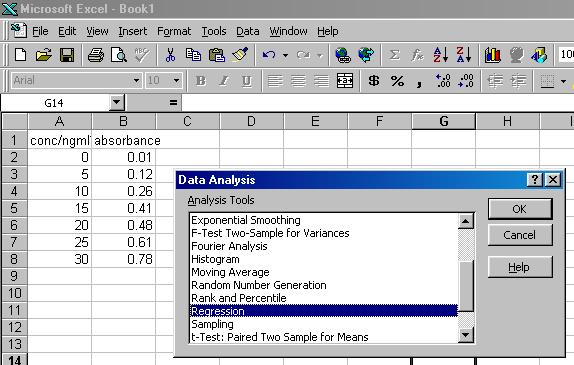Click Increase Decimal icon

443,81
